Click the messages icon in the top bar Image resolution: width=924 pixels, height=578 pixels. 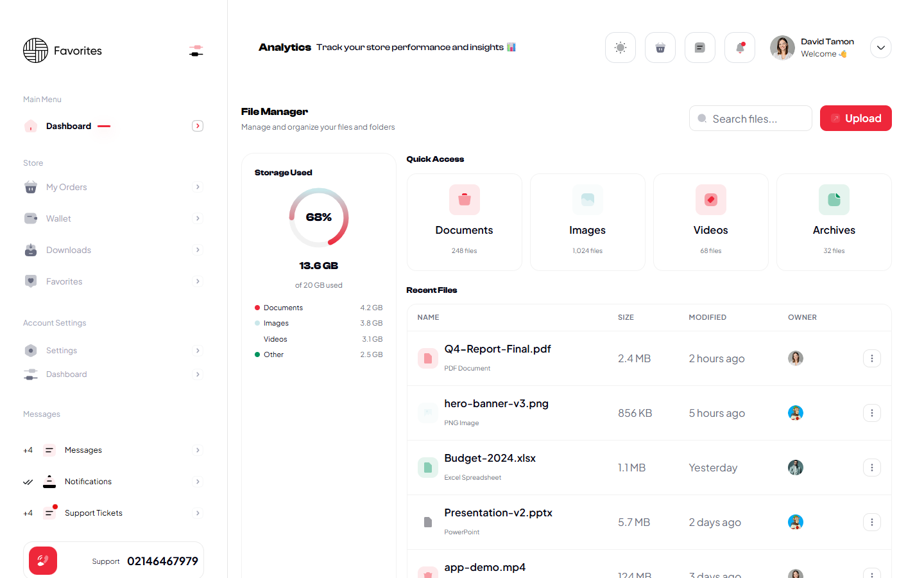click(699, 47)
